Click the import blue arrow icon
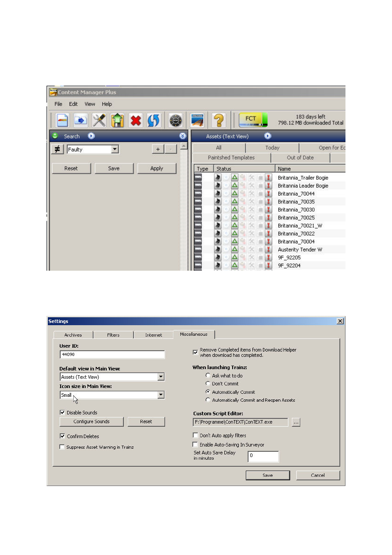The width and height of the screenshot is (392, 555). point(80,120)
